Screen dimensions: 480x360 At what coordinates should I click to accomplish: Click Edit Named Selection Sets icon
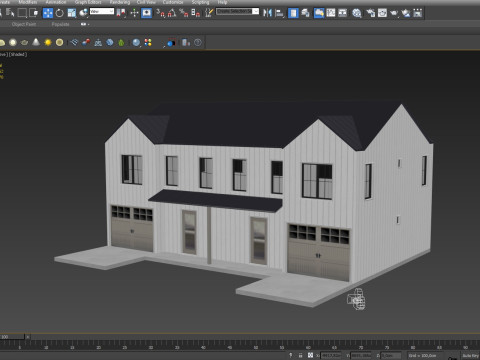[209, 13]
